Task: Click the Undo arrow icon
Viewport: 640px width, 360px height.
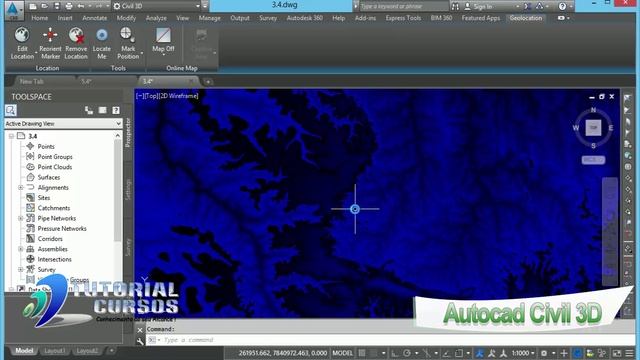Action: click(x=81, y=6)
